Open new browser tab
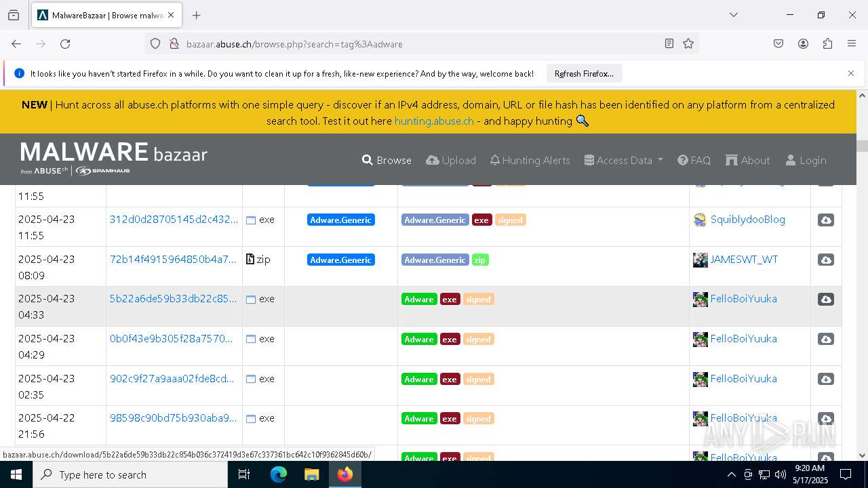The width and height of the screenshot is (868, 488). (196, 15)
